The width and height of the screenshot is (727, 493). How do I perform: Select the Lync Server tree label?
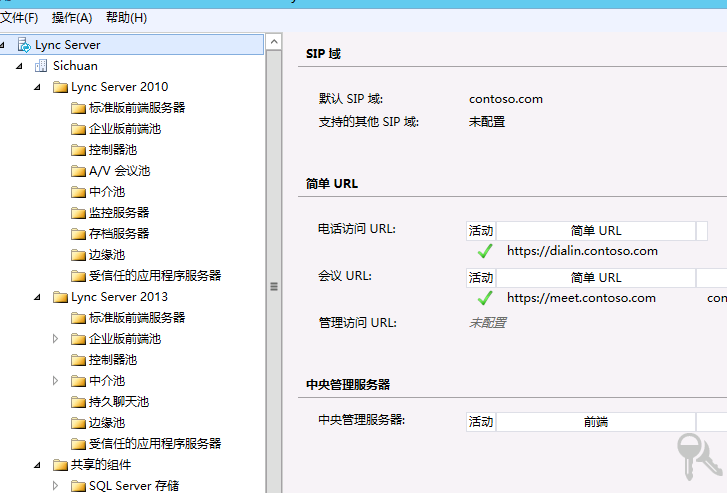68,45
